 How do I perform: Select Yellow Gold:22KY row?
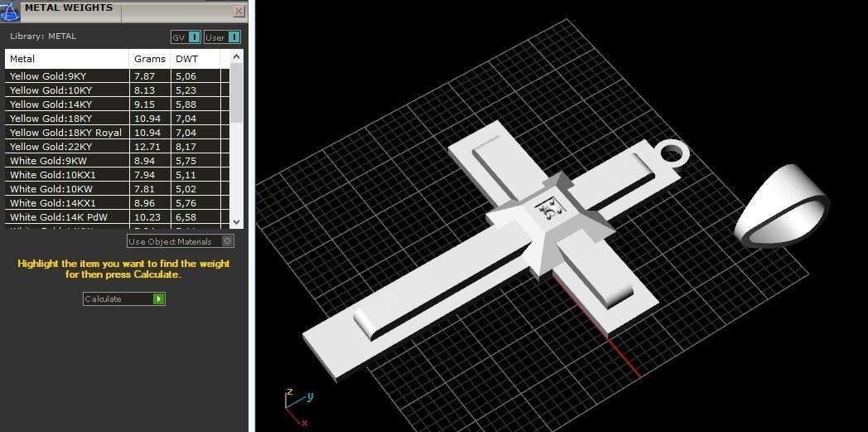point(117,147)
